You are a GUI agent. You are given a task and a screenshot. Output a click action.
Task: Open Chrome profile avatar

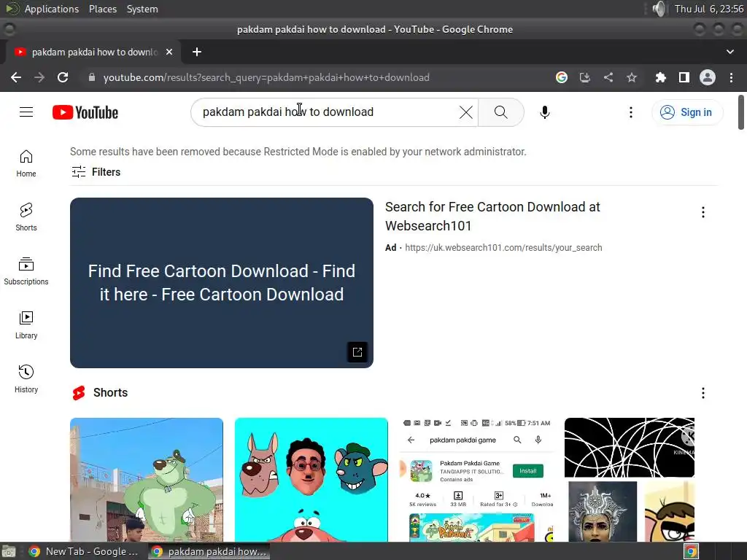click(x=708, y=77)
